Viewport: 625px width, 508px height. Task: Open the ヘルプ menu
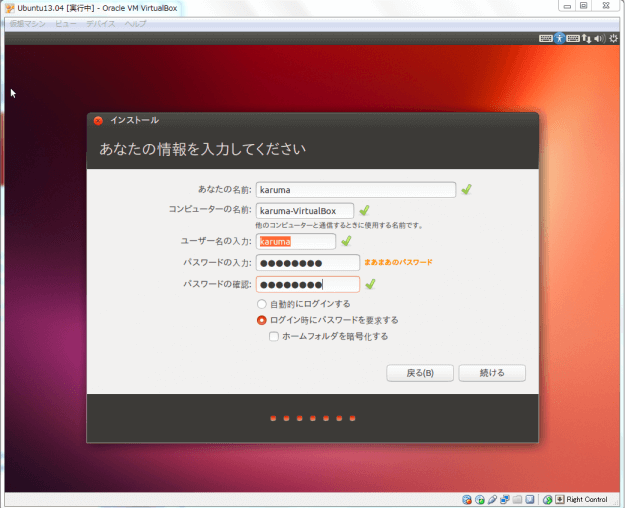135,24
